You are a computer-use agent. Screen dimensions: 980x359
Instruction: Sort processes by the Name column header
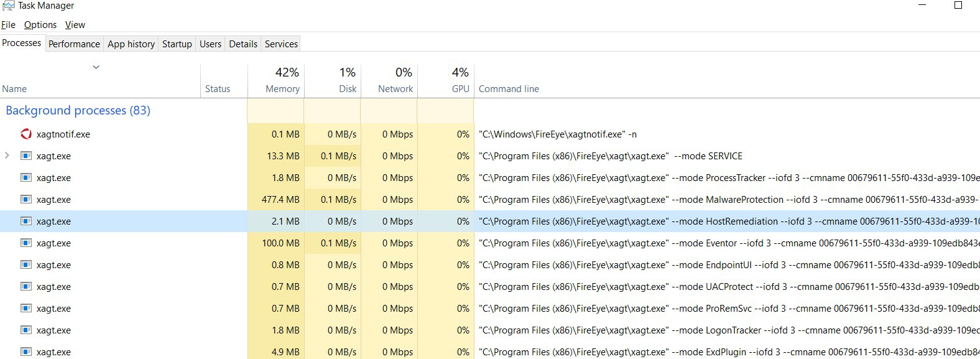pyautogui.click(x=14, y=89)
